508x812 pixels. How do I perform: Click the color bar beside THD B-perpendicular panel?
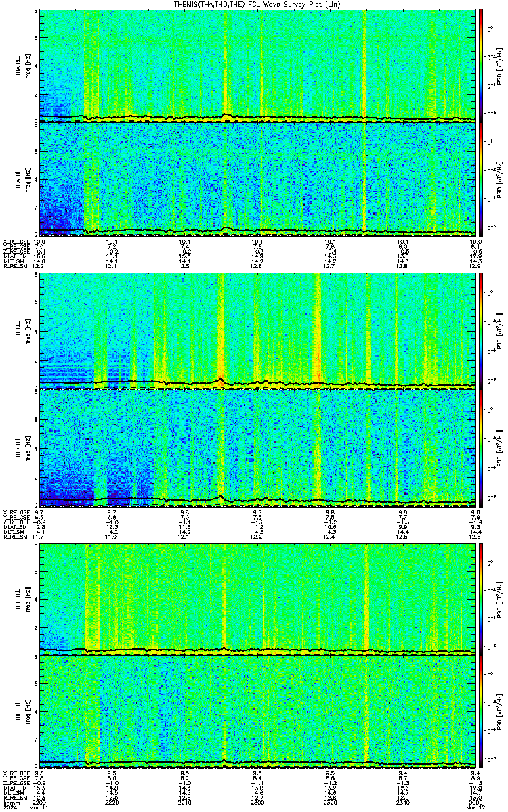(x=481, y=332)
